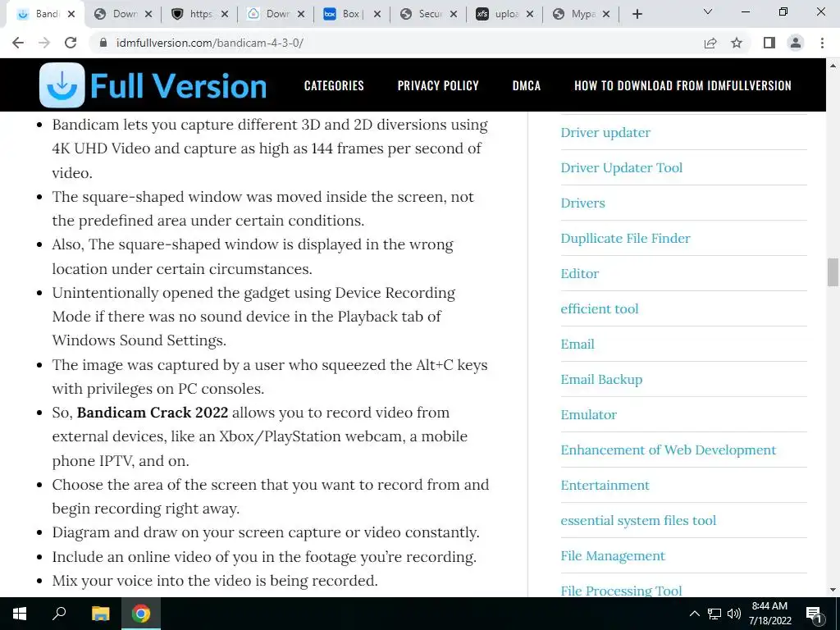This screenshot has width=840, height=630.
Task: Open the side panel icon
Action: tap(769, 43)
